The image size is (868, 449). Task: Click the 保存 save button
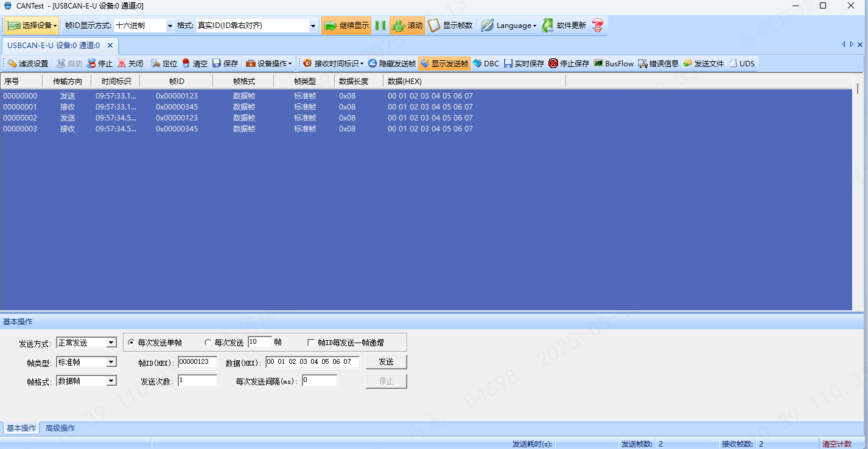pyautogui.click(x=225, y=63)
